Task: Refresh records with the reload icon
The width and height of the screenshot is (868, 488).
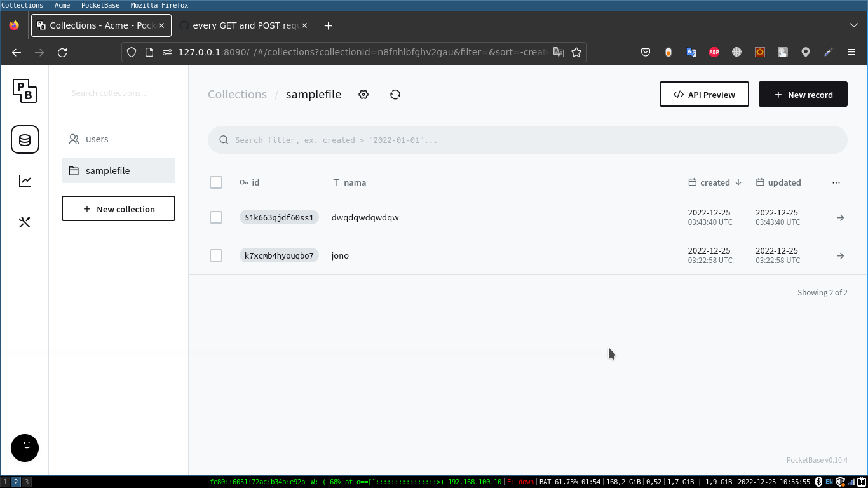Action: click(395, 94)
